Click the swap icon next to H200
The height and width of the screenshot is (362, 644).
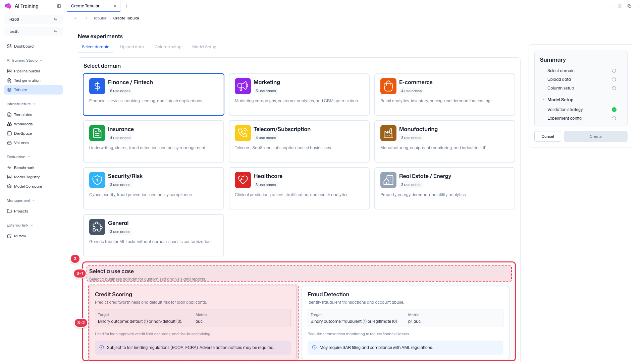[55, 19]
